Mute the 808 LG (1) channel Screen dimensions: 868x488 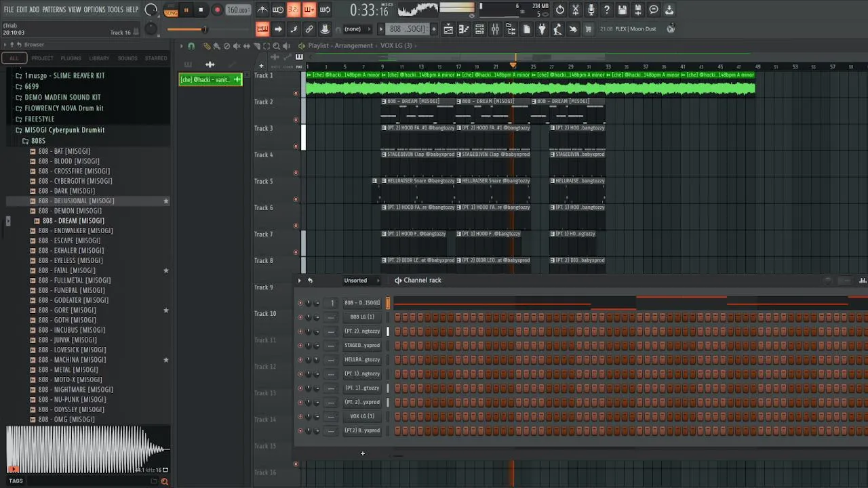[x=300, y=317]
